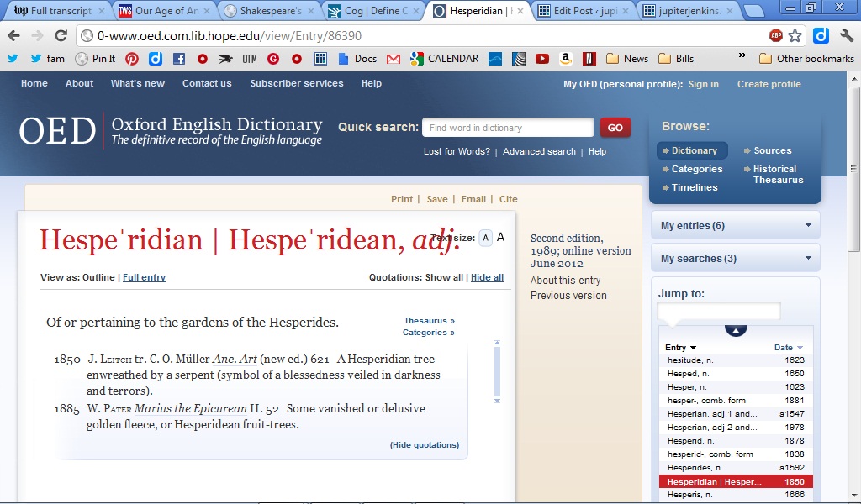Select 'Hesperides, n.' in entry list
861x504 pixels.
(736, 468)
